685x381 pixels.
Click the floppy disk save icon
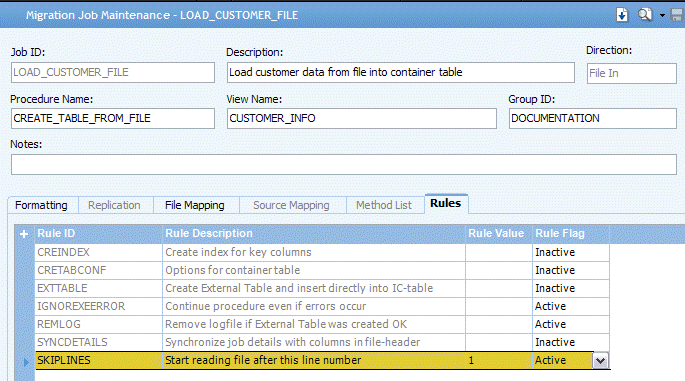[677, 15]
